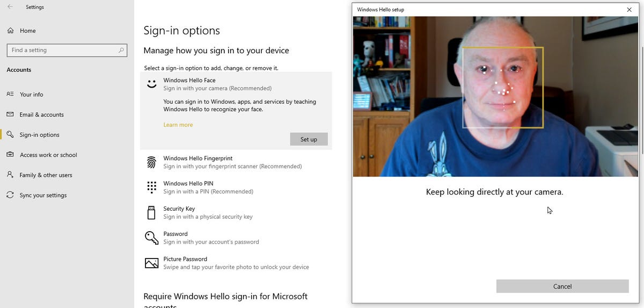644x308 pixels.
Task: Open Family & other users
Action: pos(46,175)
